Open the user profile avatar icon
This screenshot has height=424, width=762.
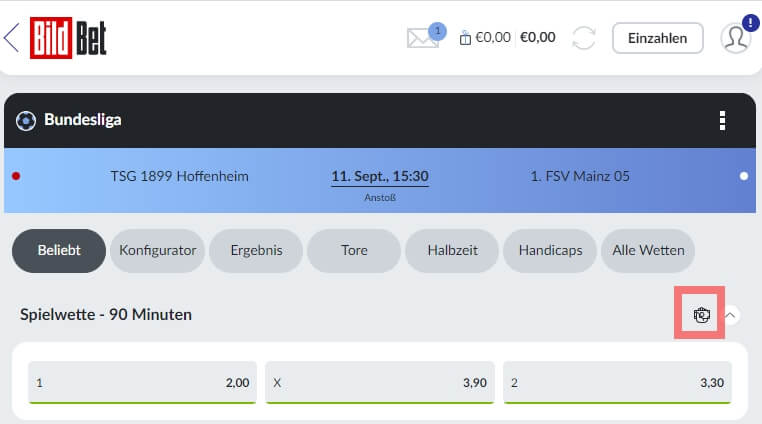[x=736, y=38]
